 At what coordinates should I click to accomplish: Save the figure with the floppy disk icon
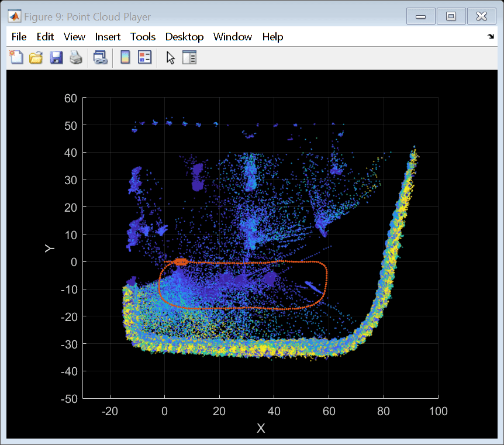tap(56, 57)
